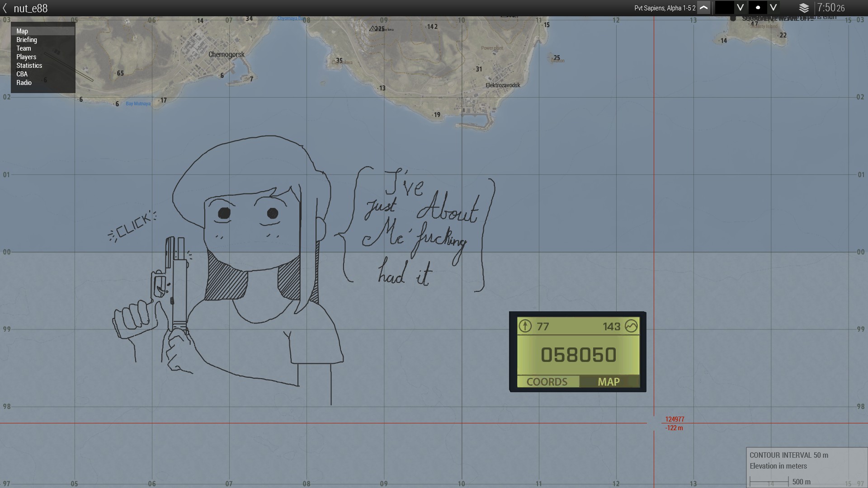Click the Chernogorsk town label
Screen dimensions: 868x488
pyautogui.click(x=226, y=55)
